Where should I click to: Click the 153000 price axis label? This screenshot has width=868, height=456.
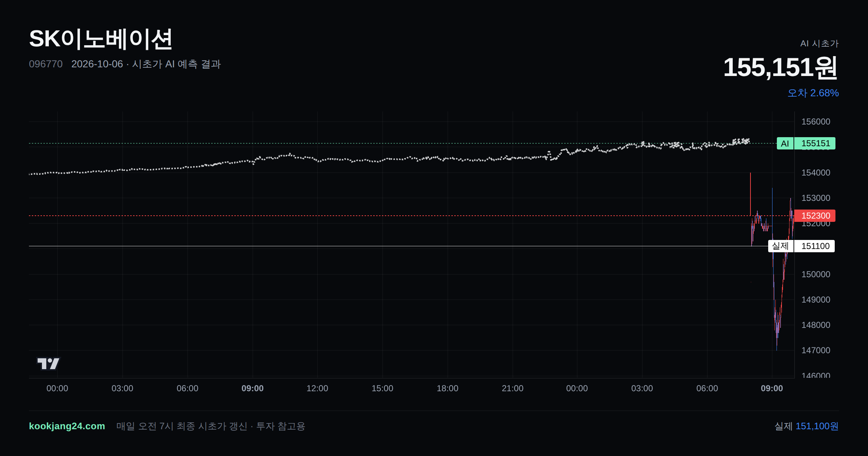point(816,198)
